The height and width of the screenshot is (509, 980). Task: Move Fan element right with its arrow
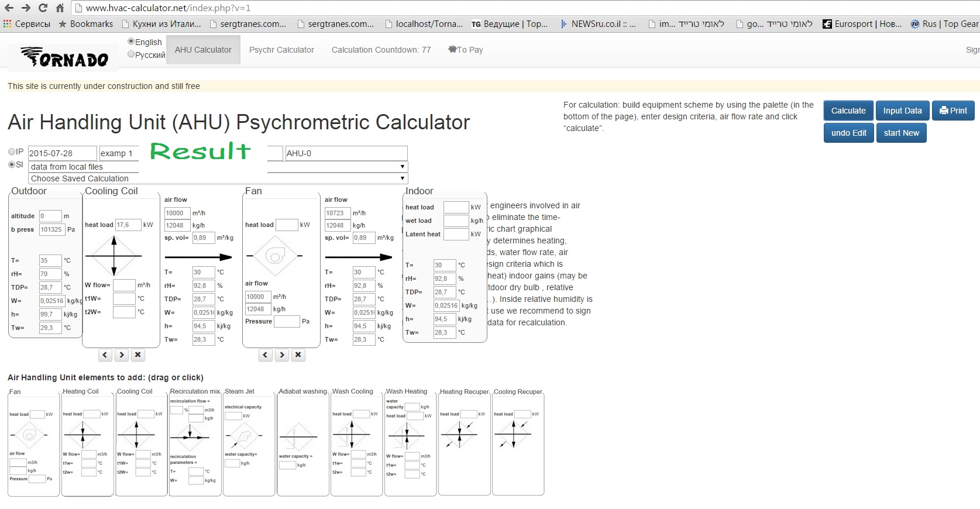tap(281, 355)
